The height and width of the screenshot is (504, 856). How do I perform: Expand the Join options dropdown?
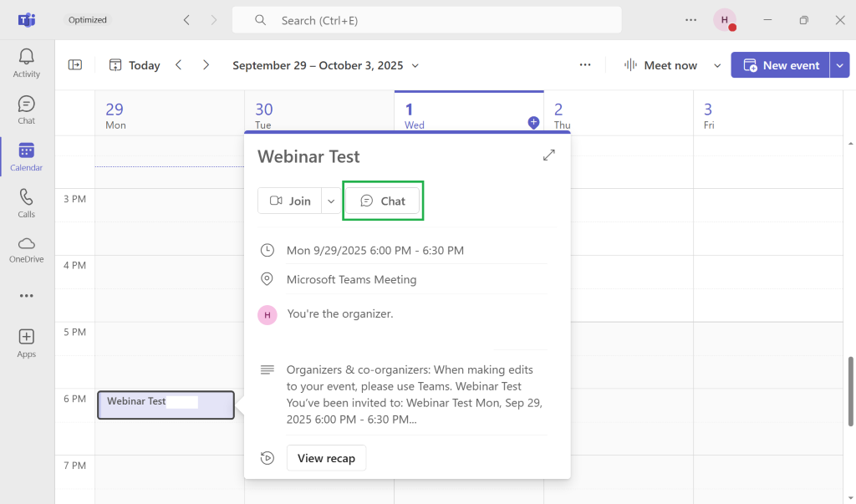coord(331,201)
